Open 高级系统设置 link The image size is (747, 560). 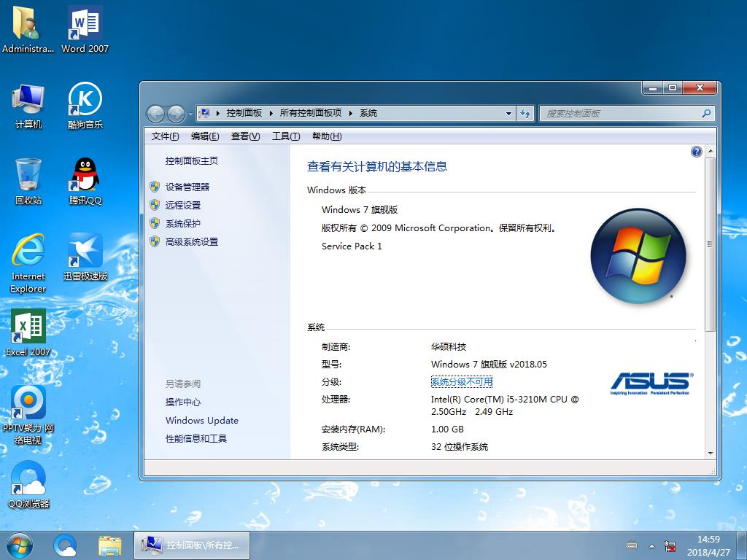click(x=192, y=242)
